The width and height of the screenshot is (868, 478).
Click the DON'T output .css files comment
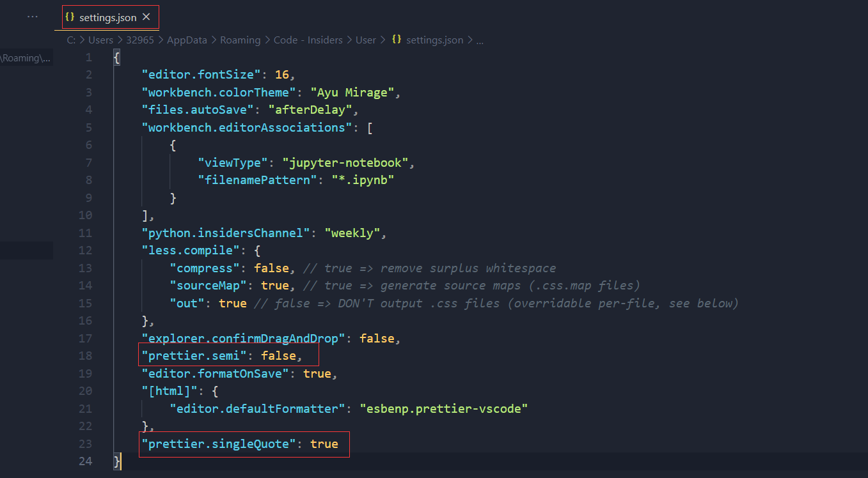(496, 304)
